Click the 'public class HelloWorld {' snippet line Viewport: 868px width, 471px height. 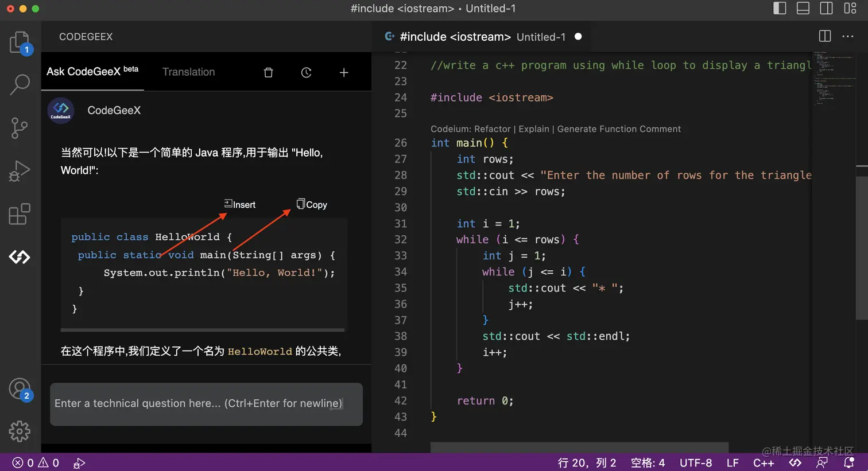152,237
